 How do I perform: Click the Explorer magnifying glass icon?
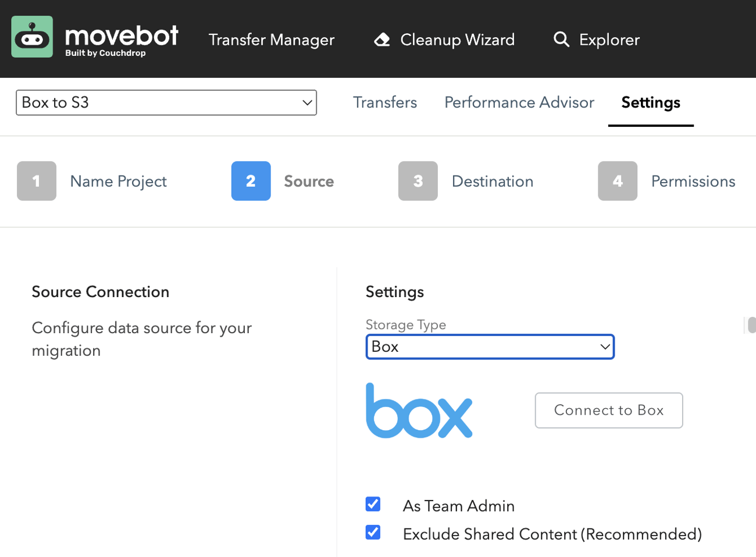point(561,39)
